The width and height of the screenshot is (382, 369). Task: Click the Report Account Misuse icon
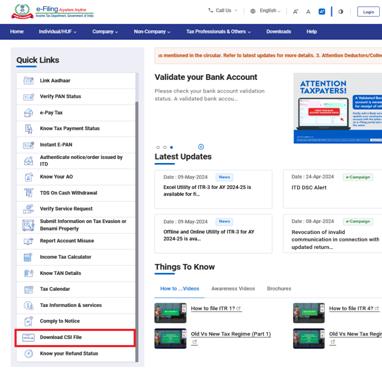pos(28,241)
